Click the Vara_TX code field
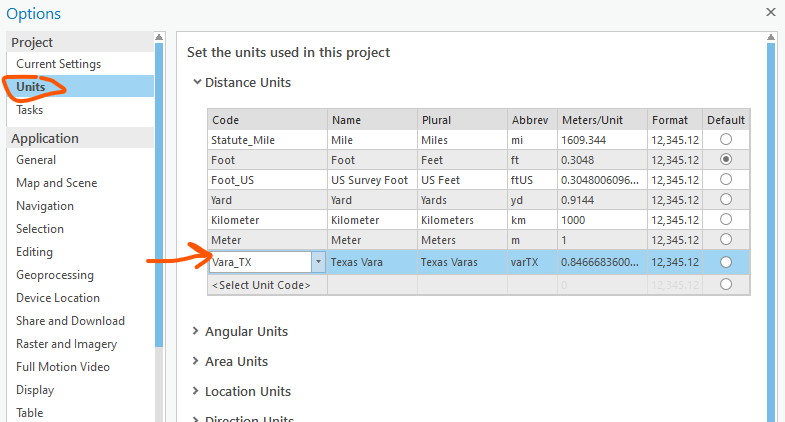The height and width of the screenshot is (422, 785). [258, 261]
